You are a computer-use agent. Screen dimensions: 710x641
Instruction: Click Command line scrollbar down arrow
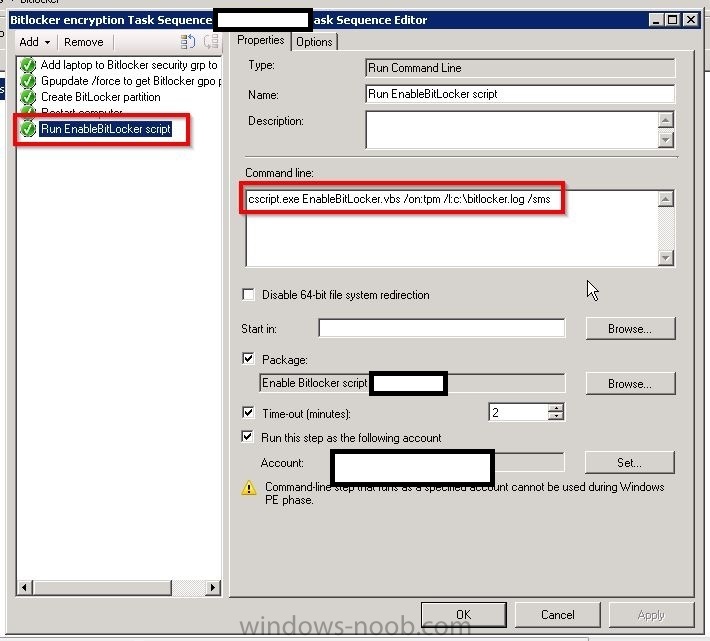666,258
